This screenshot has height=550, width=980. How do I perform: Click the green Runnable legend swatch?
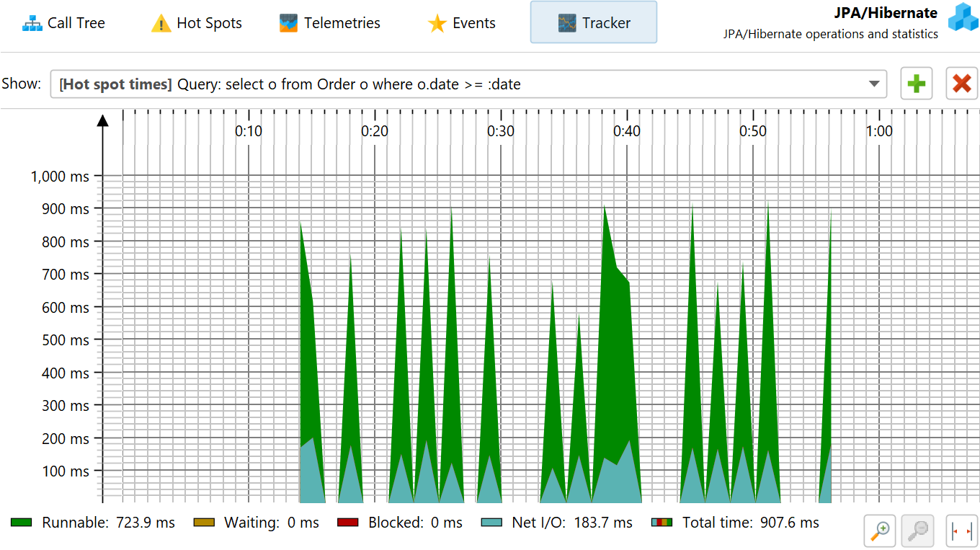click(22, 523)
